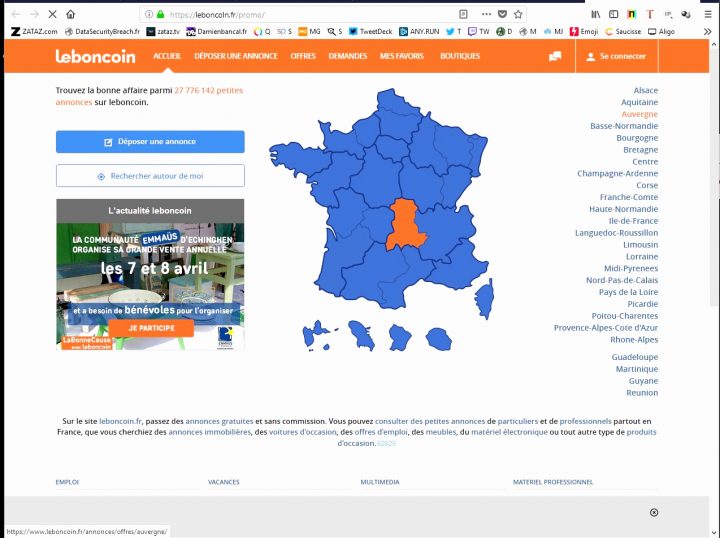Bookmark this page with the star icon

[518, 15]
